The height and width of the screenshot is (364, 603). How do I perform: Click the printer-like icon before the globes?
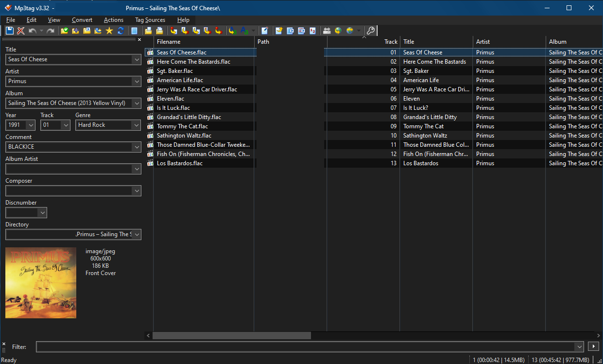pos(327,31)
